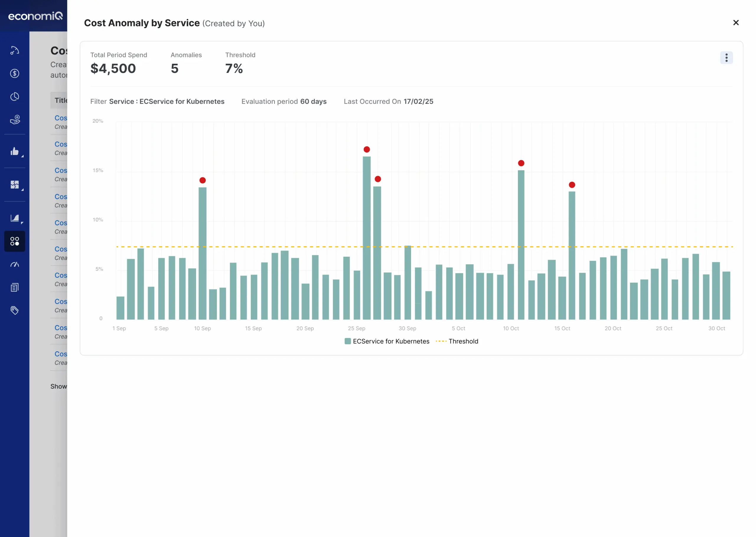Expand the thumbs-up recommendations submenu

coord(14,151)
